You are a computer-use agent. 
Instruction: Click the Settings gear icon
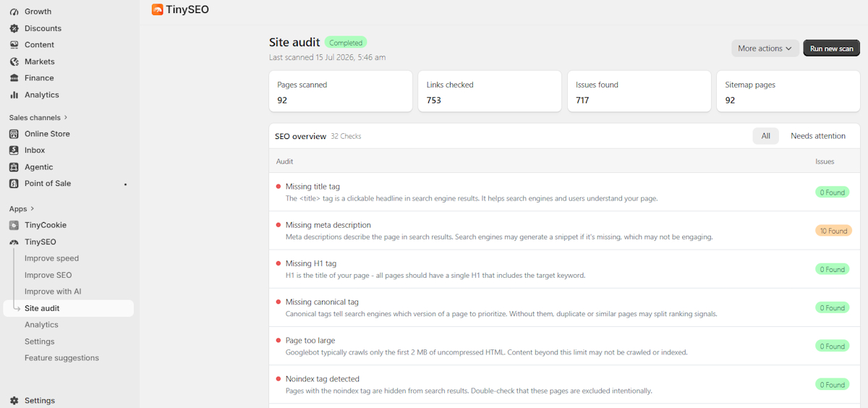pos(14,401)
